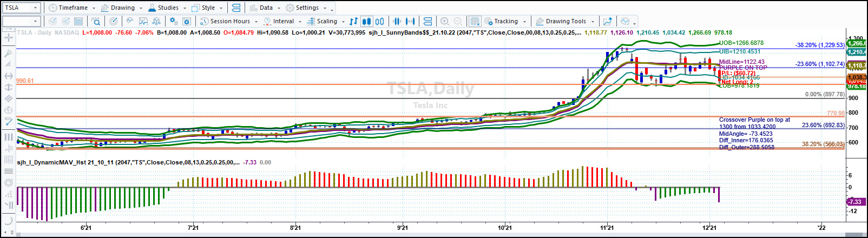Click the MidLine=1122.43 label
Image resolution: width=868 pixels, height=238 pixels.
pyautogui.click(x=742, y=62)
